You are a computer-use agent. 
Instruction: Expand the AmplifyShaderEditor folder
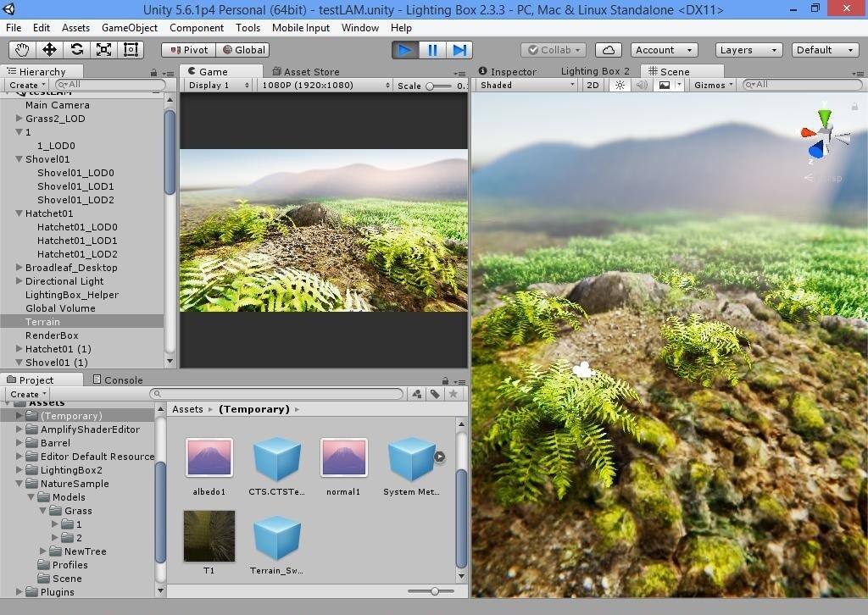[19, 429]
